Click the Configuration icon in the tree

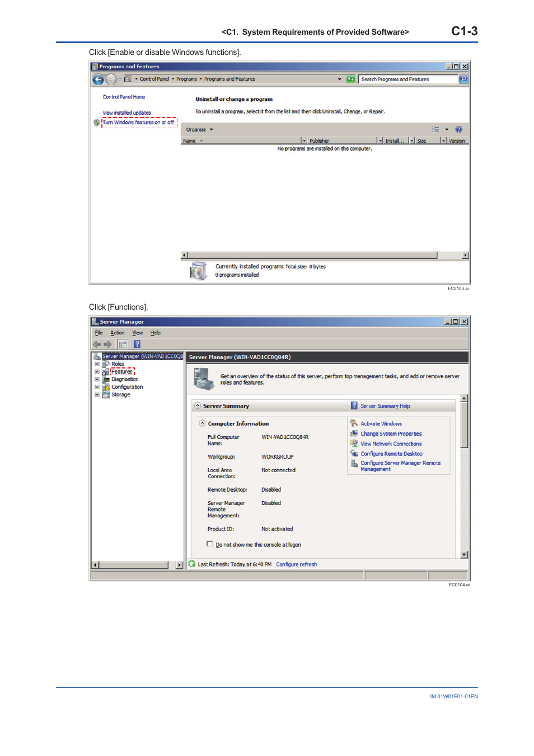[106, 387]
